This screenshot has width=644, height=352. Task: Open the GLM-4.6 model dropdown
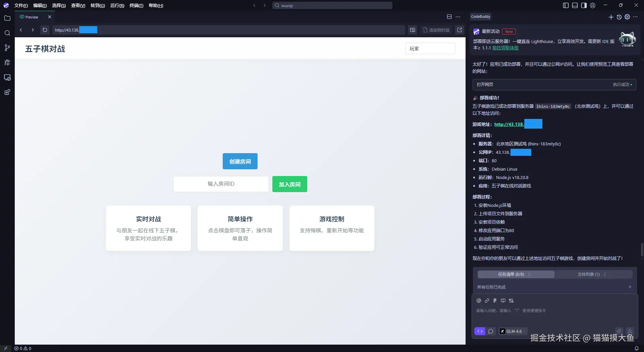(513, 331)
